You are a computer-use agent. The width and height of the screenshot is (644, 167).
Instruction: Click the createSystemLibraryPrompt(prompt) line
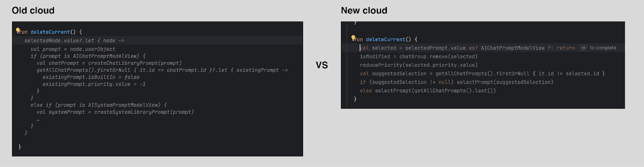coord(115,112)
